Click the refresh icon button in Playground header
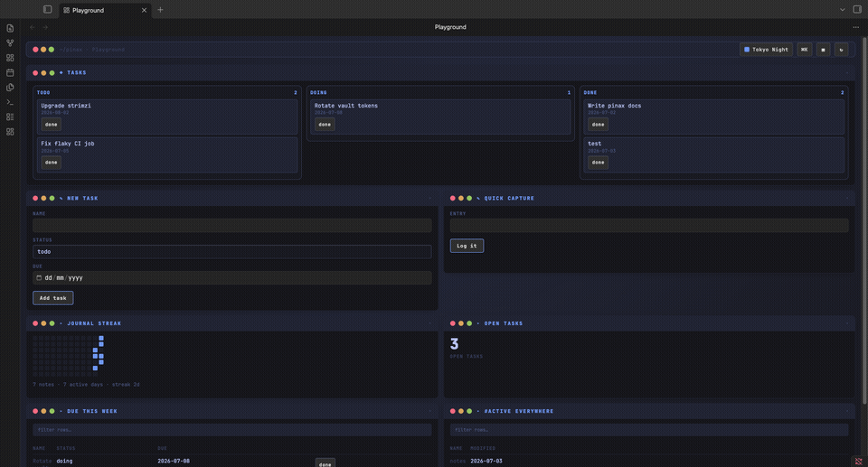Image resolution: width=868 pixels, height=467 pixels. (842, 50)
